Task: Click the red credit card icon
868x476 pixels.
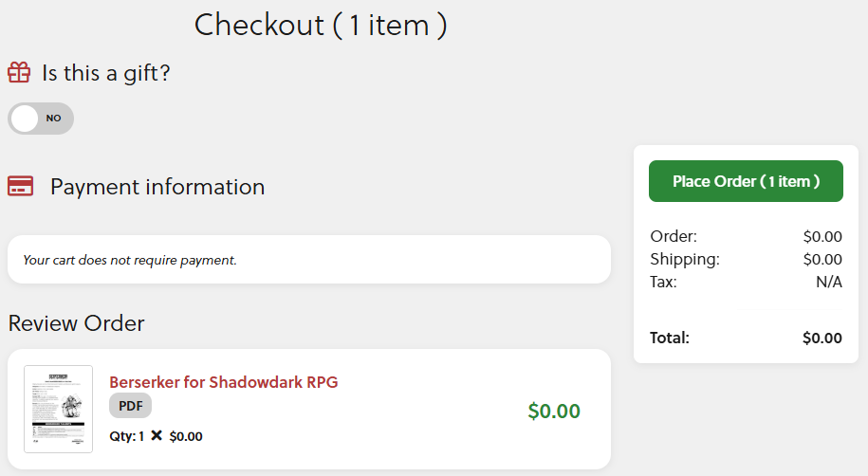Action: [x=21, y=186]
